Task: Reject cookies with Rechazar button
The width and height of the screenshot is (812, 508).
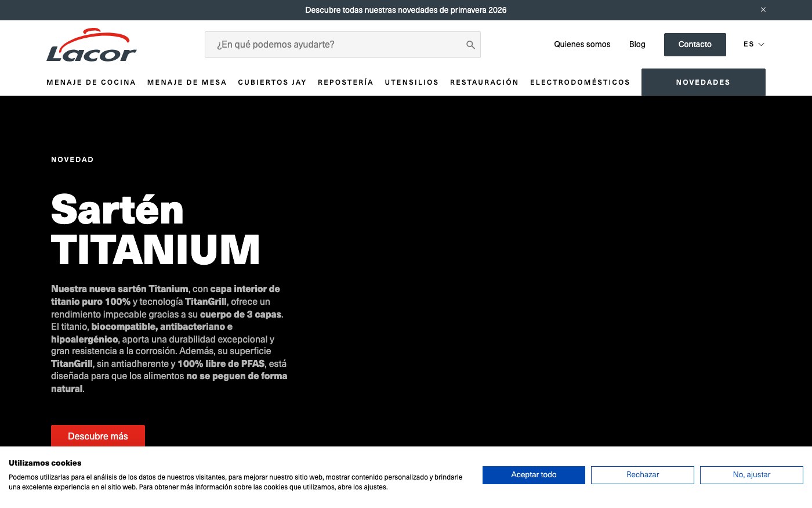Action: pos(643,475)
